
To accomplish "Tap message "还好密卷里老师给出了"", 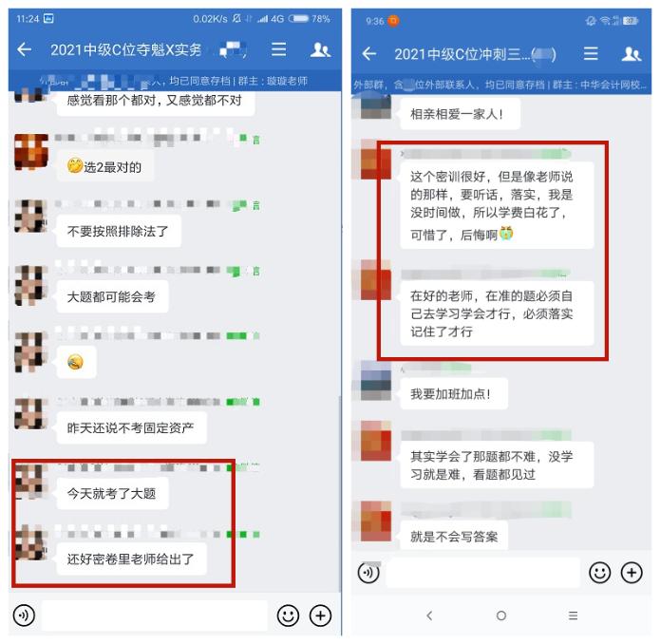I will 131,559.
